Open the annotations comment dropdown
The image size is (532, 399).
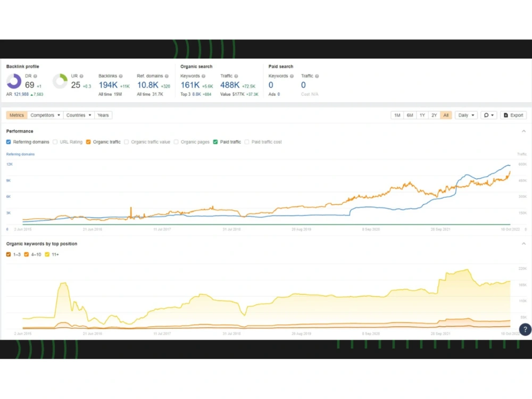488,115
